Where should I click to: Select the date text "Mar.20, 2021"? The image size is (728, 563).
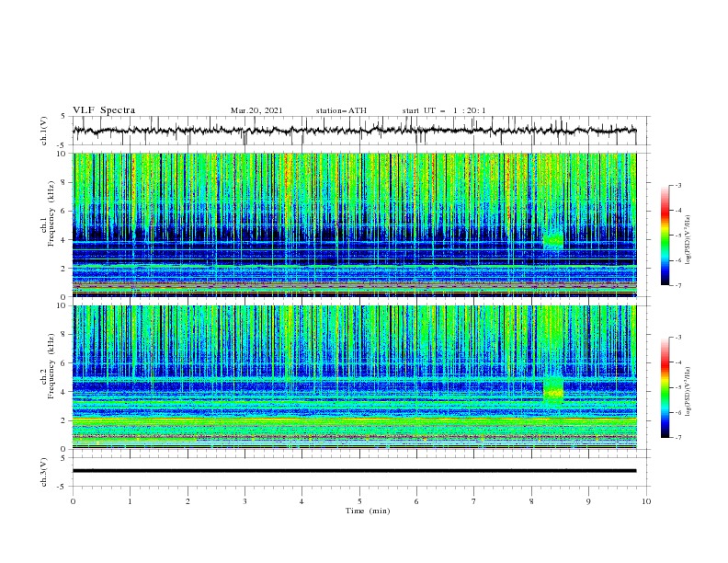click(256, 110)
